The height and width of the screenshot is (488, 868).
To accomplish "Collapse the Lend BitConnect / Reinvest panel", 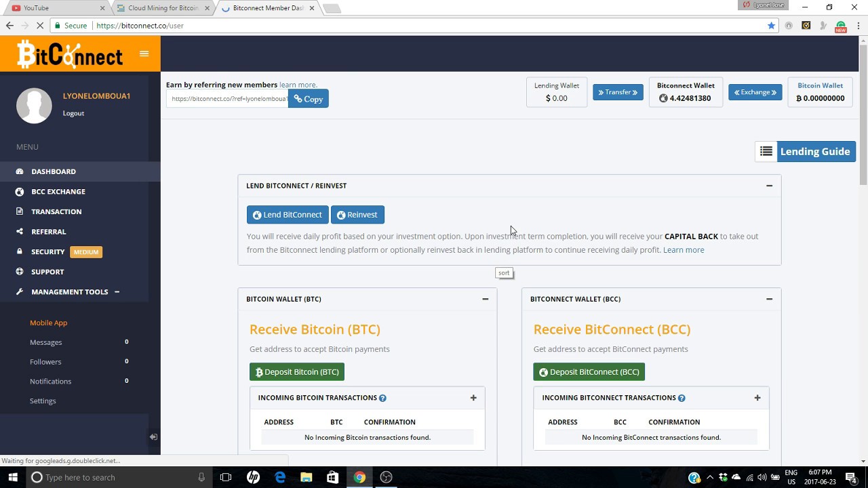I will coord(769,186).
